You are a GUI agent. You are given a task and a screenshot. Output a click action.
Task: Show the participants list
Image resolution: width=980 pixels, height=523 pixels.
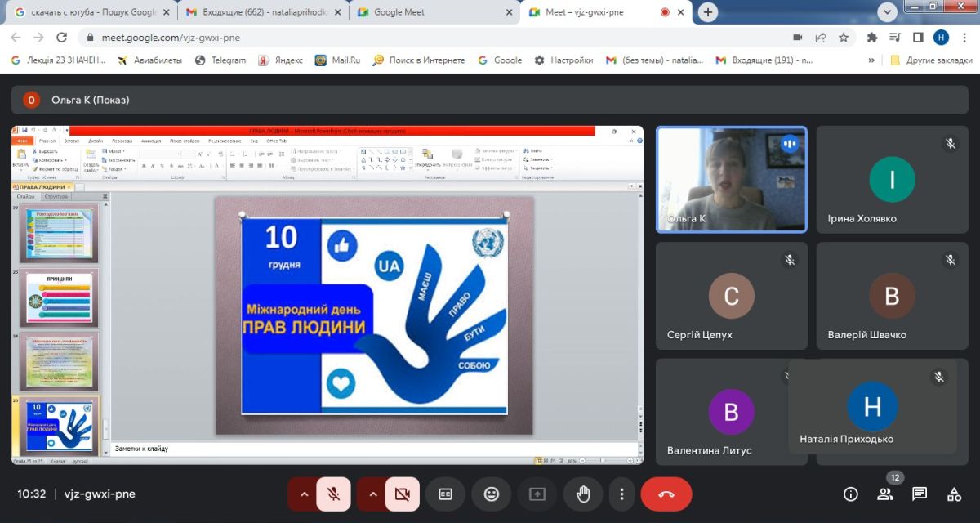(885, 494)
